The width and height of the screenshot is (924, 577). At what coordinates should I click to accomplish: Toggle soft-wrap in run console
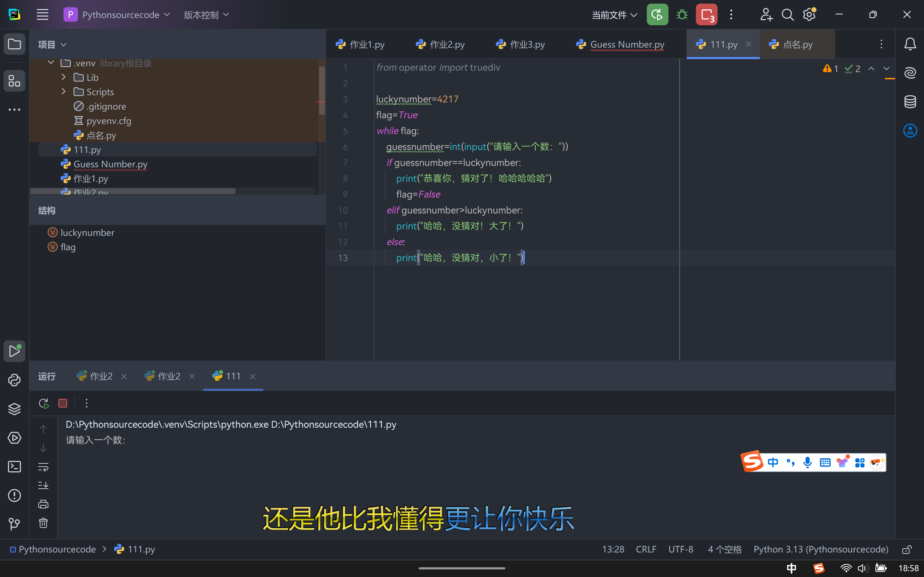point(43,467)
